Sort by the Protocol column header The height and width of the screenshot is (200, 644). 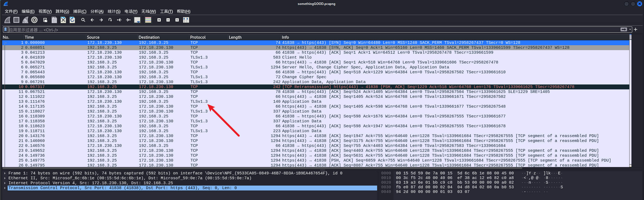click(208, 37)
